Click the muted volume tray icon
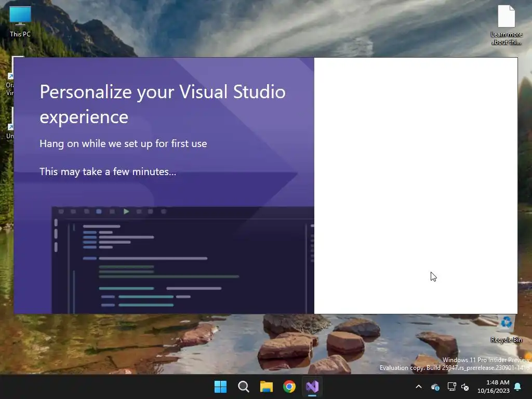 click(x=465, y=387)
